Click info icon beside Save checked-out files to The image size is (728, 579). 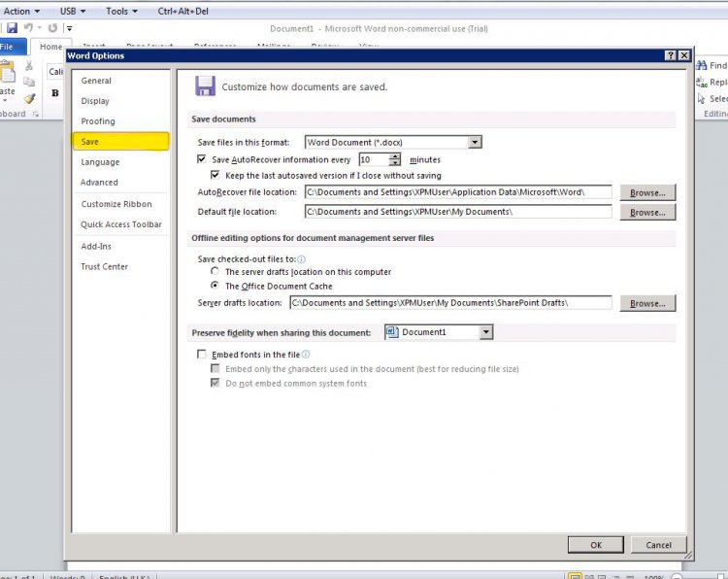pos(301,259)
